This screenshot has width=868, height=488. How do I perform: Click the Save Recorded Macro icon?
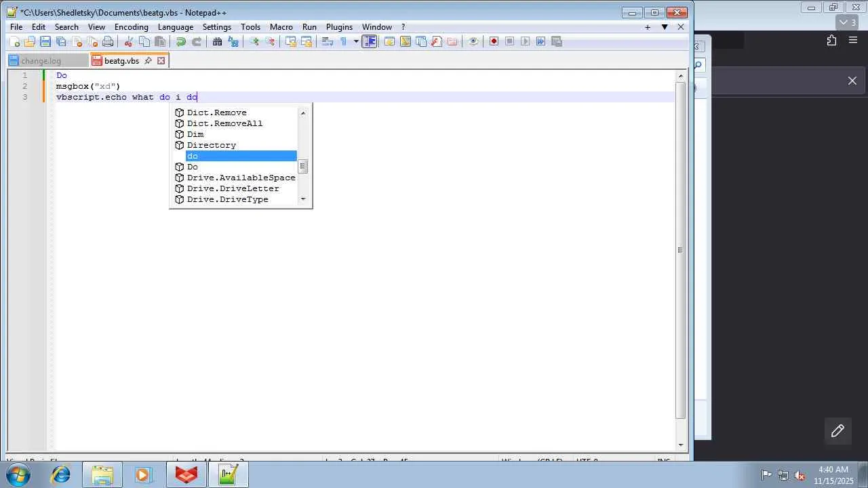point(557,41)
